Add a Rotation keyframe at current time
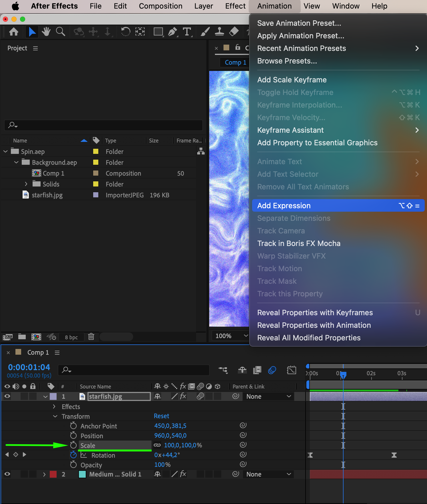Screen dimensions: 427x504 tap(16, 455)
